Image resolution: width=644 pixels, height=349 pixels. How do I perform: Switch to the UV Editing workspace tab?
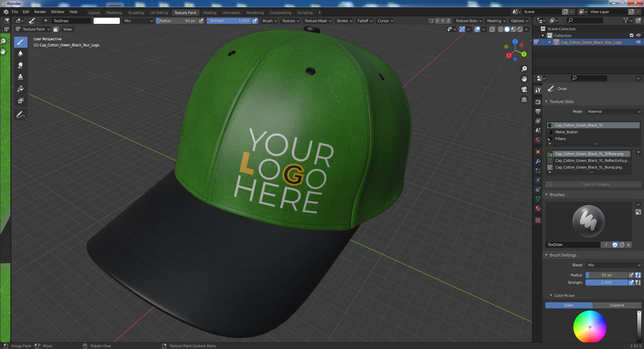(159, 13)
